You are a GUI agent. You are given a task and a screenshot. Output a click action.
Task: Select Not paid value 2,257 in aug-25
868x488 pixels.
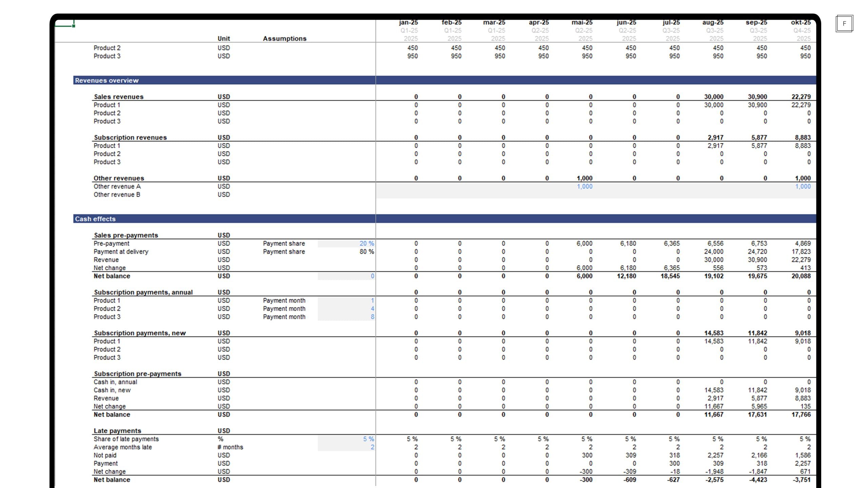pos(715,455)
